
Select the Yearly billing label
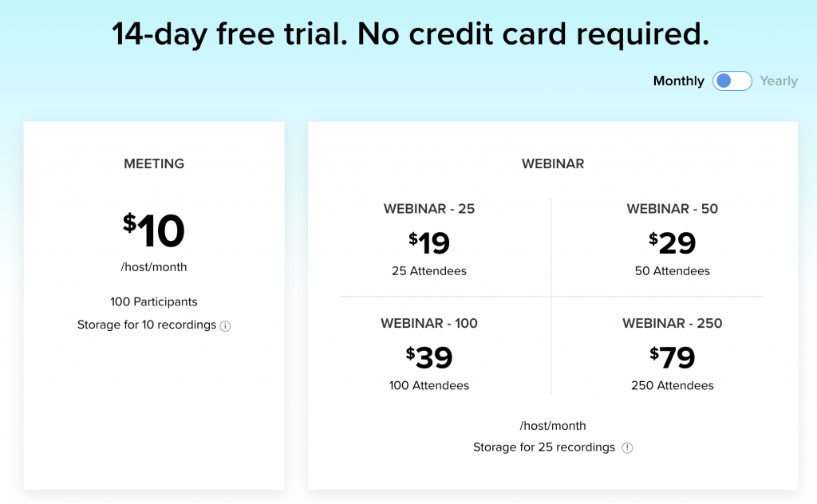point(779,81)
